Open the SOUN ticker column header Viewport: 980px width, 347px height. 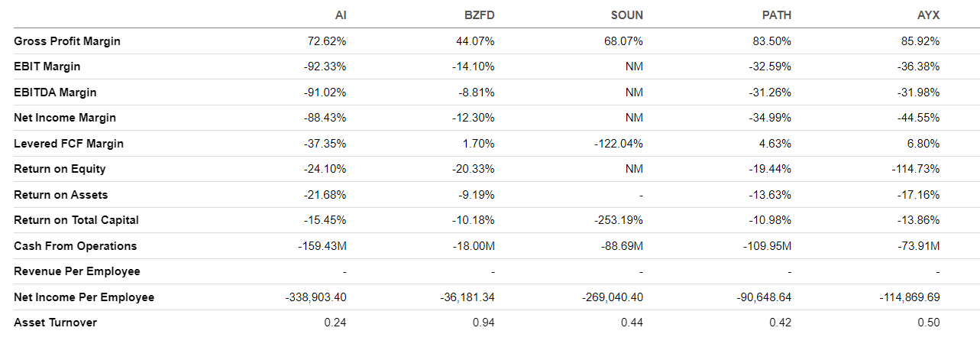[x=628, y=15]
